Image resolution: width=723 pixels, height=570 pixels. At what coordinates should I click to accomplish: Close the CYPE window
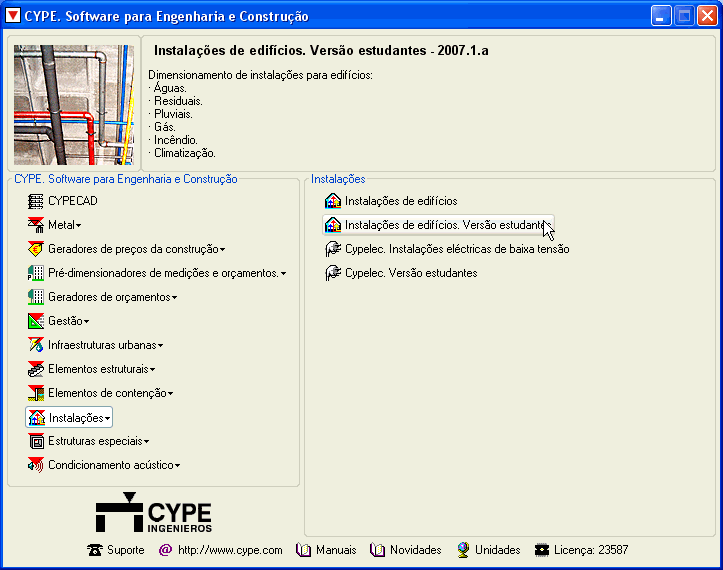point(707,16)
